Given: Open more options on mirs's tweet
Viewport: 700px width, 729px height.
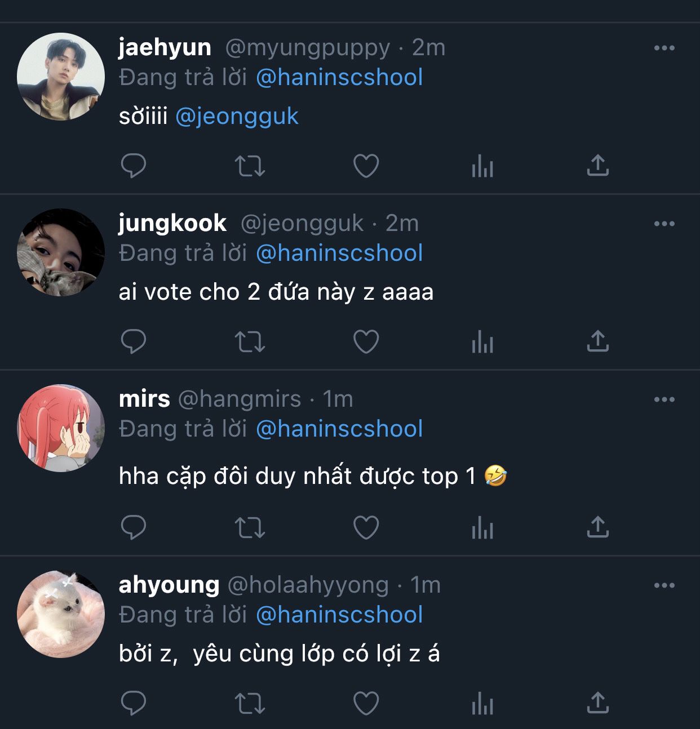Looking at the screenshot, I should (664, 400).
